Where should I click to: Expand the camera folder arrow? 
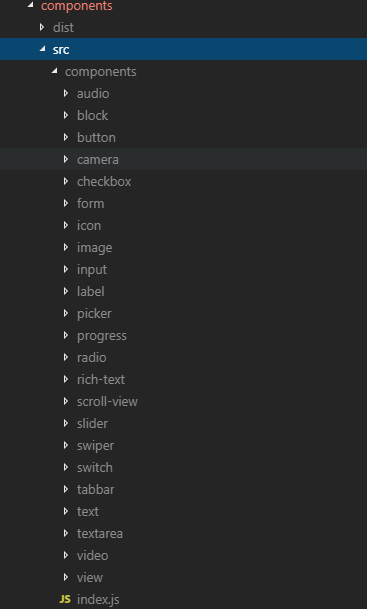click(66, 159)
